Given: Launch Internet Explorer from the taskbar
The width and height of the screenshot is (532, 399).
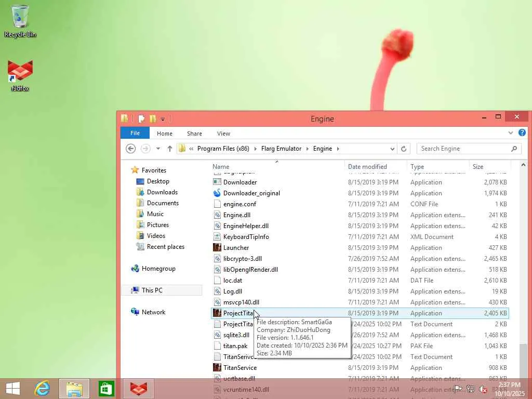Looking at the screenshot, I should [x=43, y=389].
